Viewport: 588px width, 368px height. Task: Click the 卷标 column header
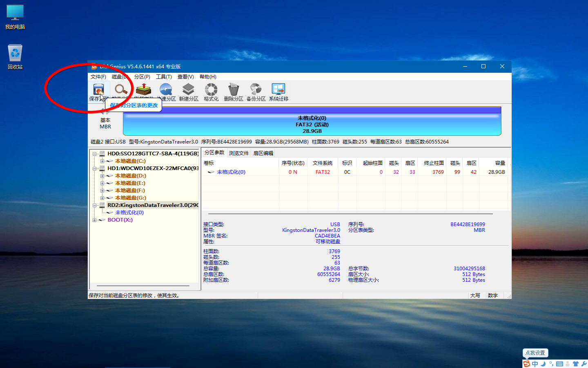pos(240,163)
